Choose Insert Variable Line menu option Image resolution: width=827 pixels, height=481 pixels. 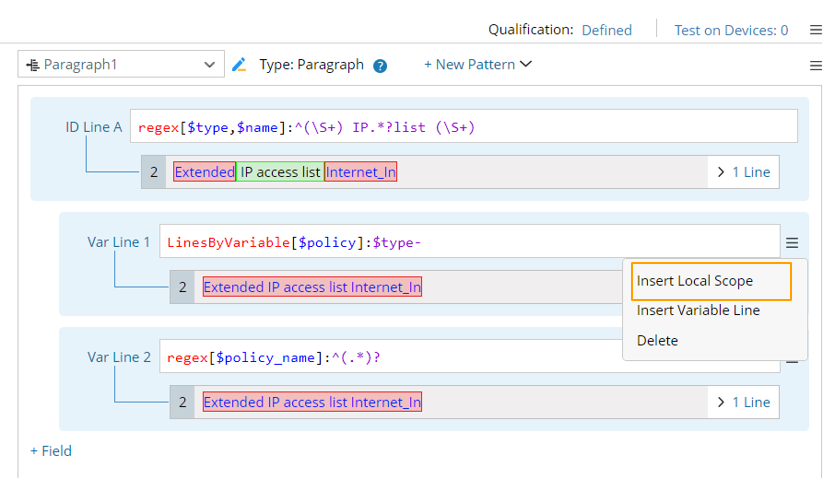click(698, 311)
